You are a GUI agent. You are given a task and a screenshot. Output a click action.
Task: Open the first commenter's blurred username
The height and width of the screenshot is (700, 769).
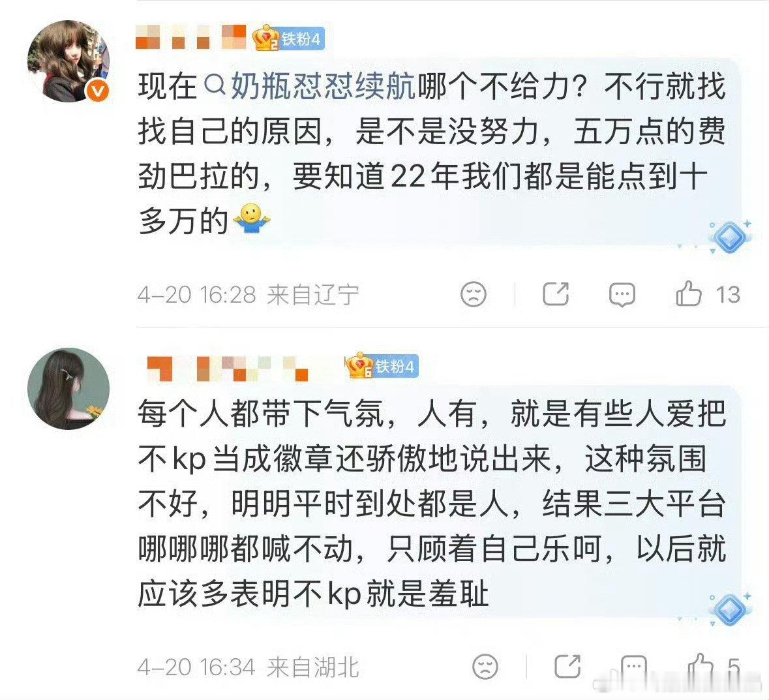tap(190, 37)
